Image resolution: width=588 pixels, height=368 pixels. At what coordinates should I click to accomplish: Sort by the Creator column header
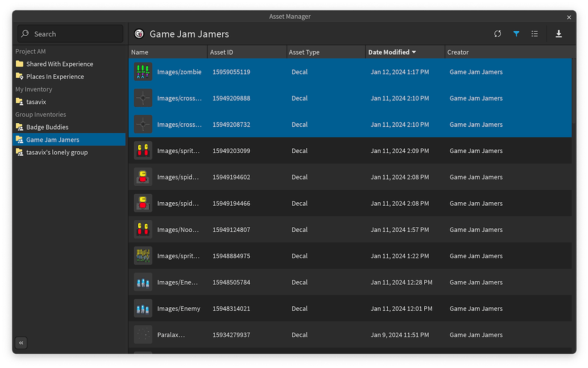click(458, 52)
